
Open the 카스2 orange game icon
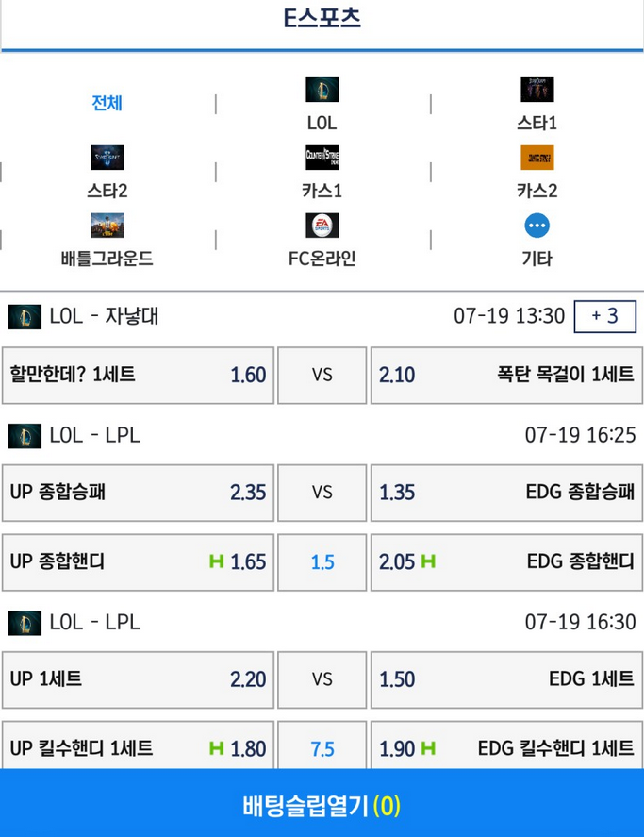[537, 158]
